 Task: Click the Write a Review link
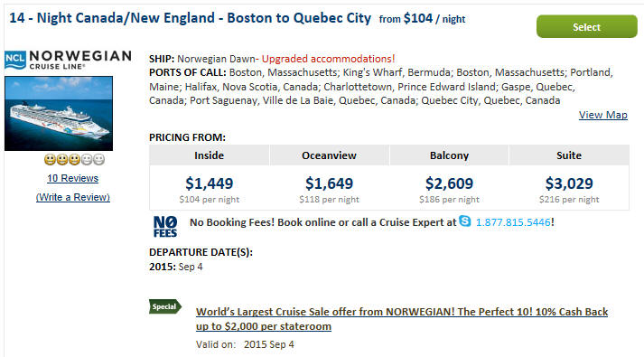72,197
